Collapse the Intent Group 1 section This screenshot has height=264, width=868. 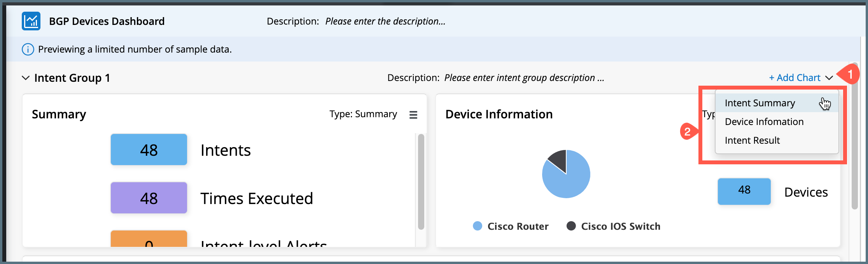[x=26, y=78]
